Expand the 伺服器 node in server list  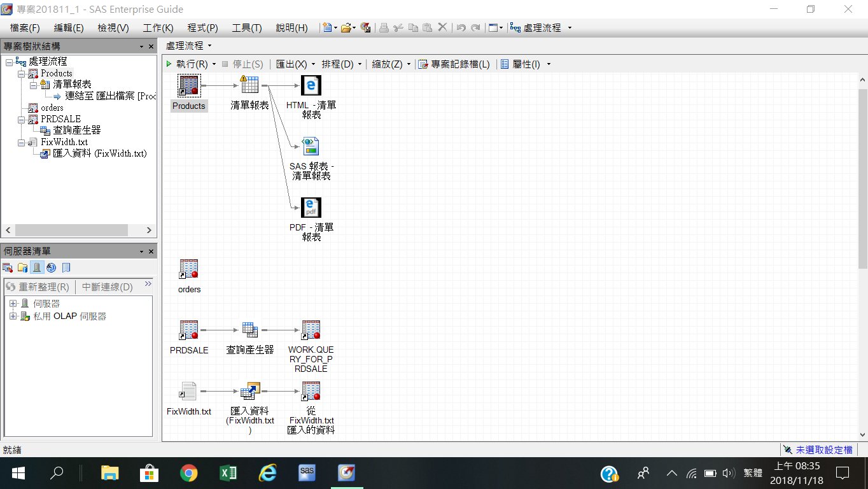(13, 304)
